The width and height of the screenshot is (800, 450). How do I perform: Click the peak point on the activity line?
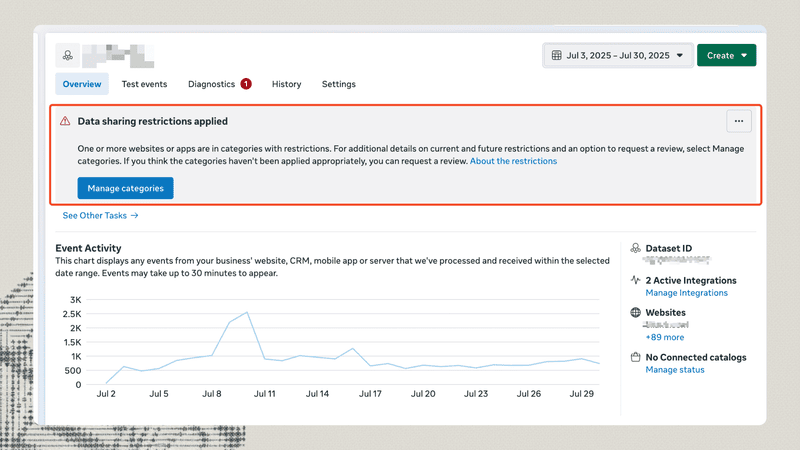point(247,312)
